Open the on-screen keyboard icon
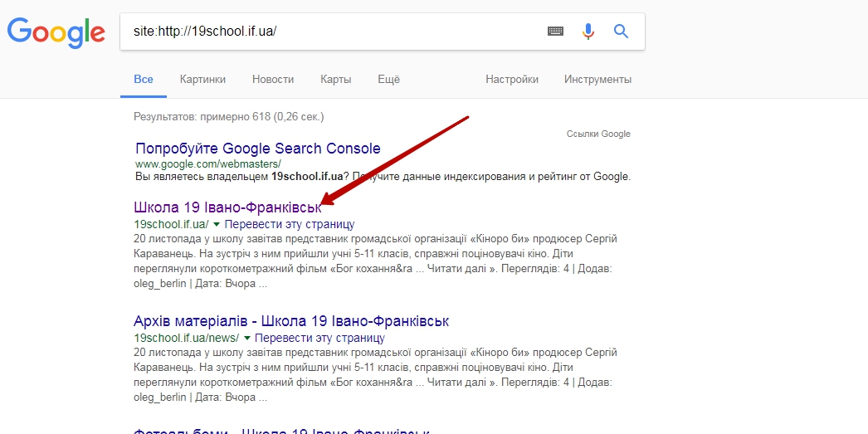Image resolution: width=868 pixels, height=434 pixels. [x=555, y=32]
